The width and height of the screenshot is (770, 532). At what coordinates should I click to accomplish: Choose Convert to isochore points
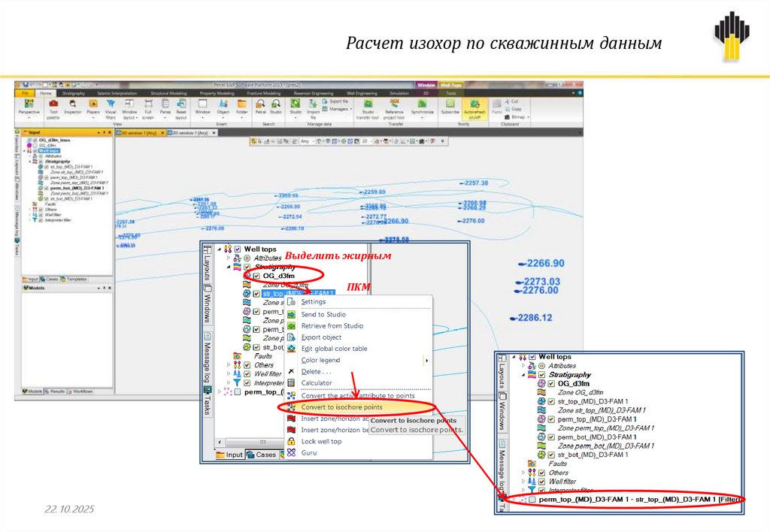pos(341,407)
